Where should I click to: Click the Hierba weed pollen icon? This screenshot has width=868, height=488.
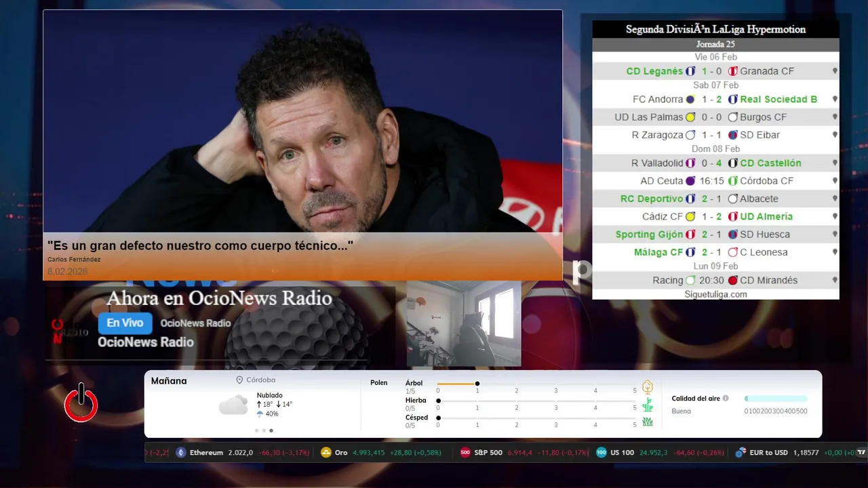pyautogui.click(x=648, y=405)
